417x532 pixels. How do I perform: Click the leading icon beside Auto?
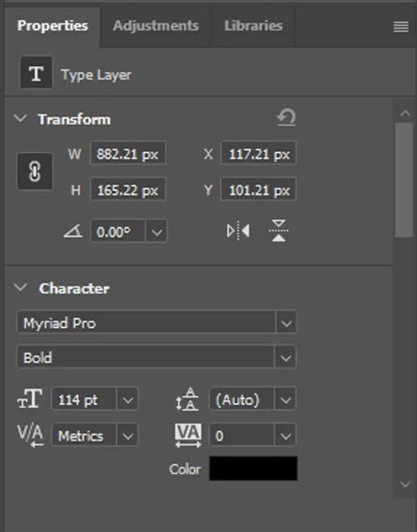[x=187, y=399]
